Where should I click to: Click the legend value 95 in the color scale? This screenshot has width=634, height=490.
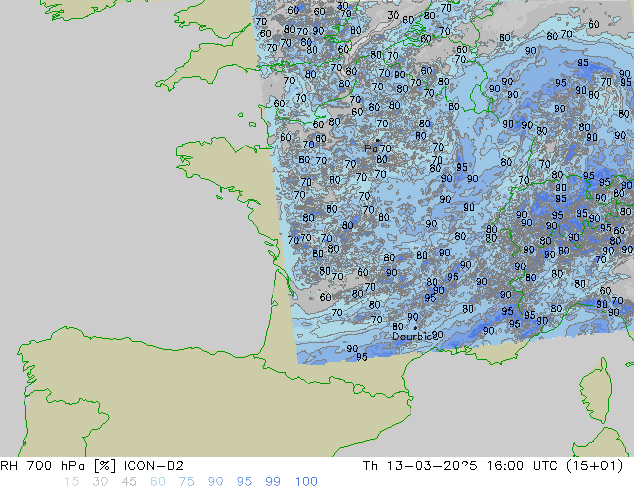[244, 482]
